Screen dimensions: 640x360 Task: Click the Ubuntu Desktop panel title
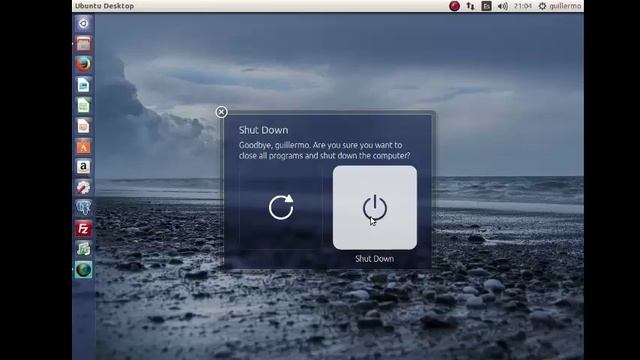click(x=104, y=6)
